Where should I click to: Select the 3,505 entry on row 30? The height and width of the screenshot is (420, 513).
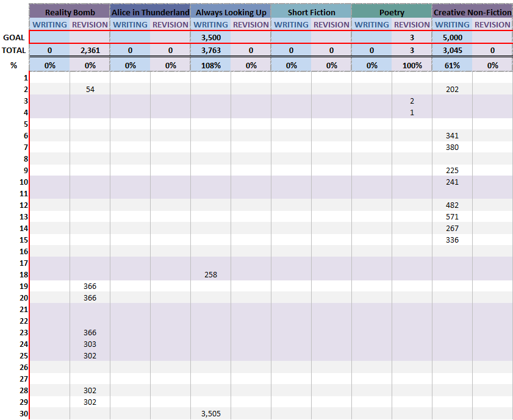coord(210,413)
